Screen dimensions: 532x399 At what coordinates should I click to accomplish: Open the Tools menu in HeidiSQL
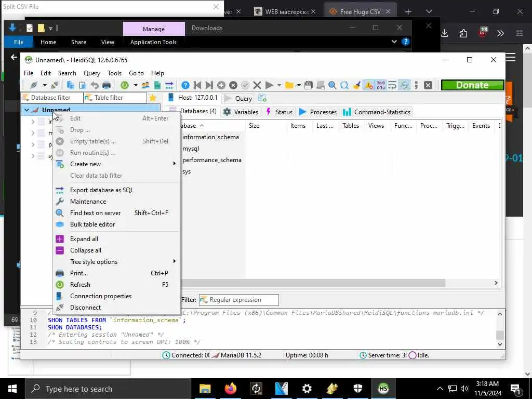114,73
